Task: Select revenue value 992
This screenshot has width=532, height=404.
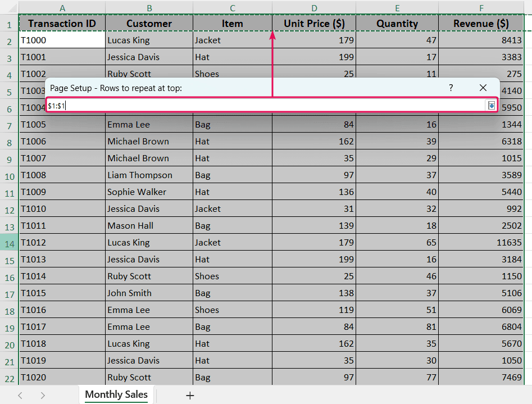Action: [x=481, y=208]
